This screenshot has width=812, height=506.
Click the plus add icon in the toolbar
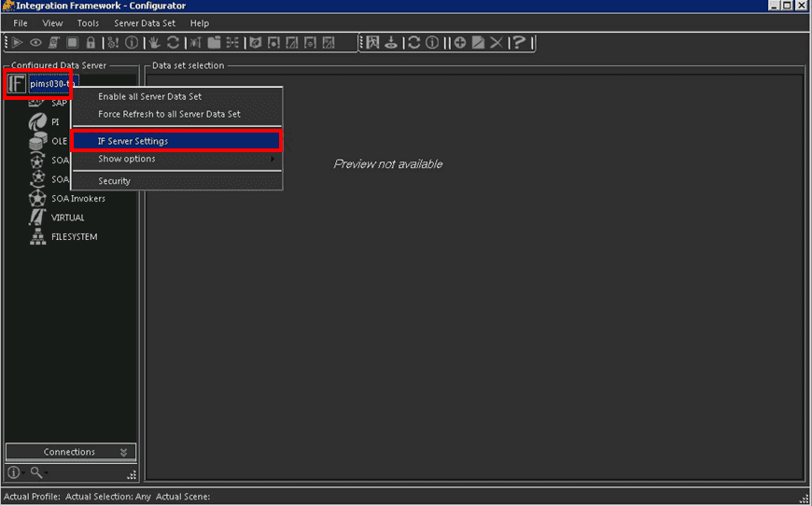(459, 42)
